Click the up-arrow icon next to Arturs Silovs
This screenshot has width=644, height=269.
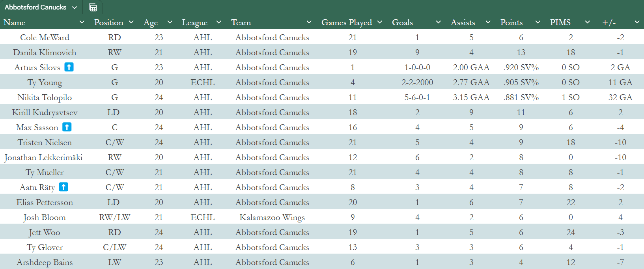[x=69, y=67]
